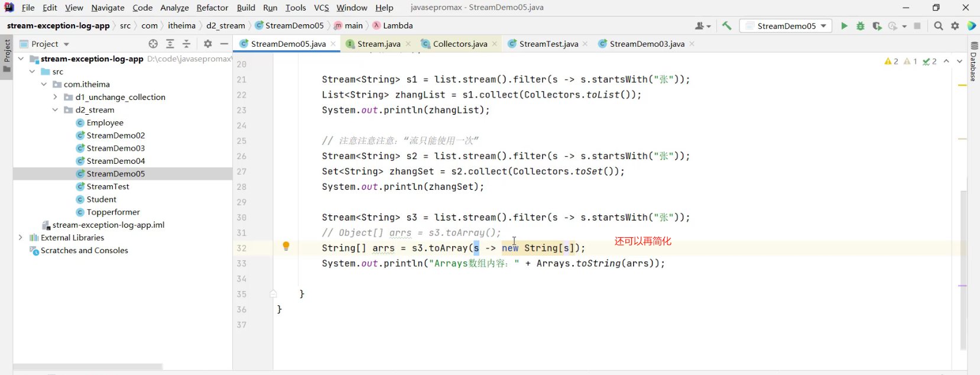Click the editor vertical scrollbar
Screen dimensions: 980x375
963,269
